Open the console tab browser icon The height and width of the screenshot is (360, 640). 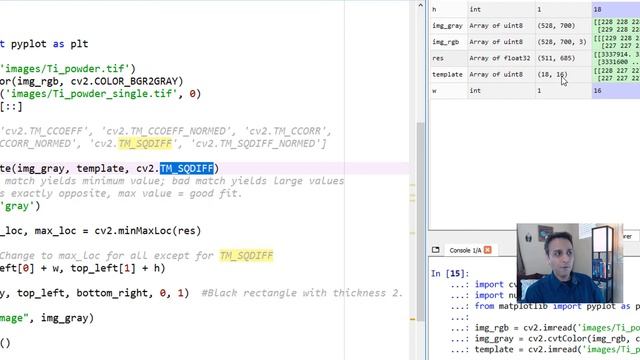tap(436, 250)
